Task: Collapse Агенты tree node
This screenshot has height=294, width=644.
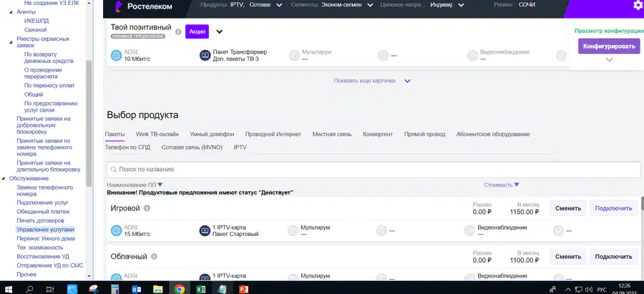Action: coord(11,12)
